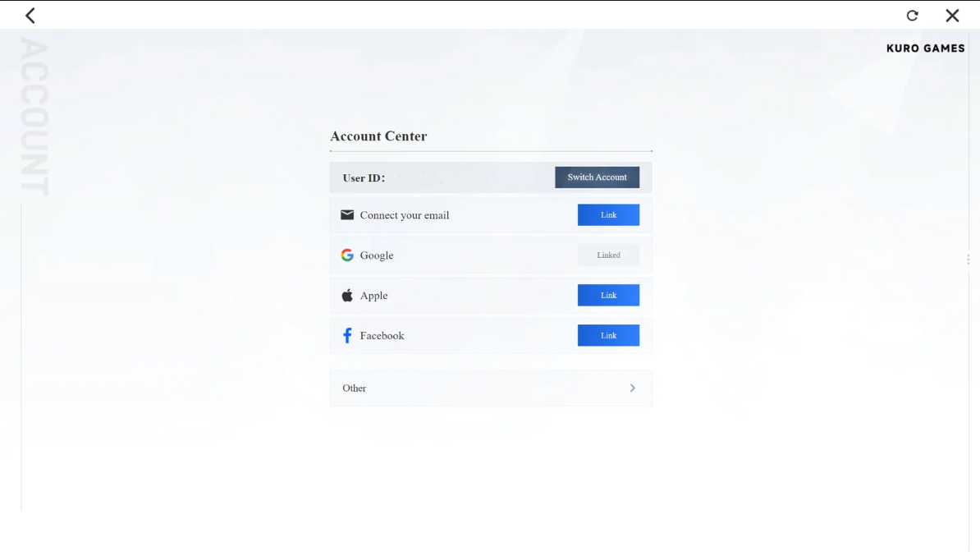Click the Connect your email text
980x552 pixels.
click(x=405, y=215)
